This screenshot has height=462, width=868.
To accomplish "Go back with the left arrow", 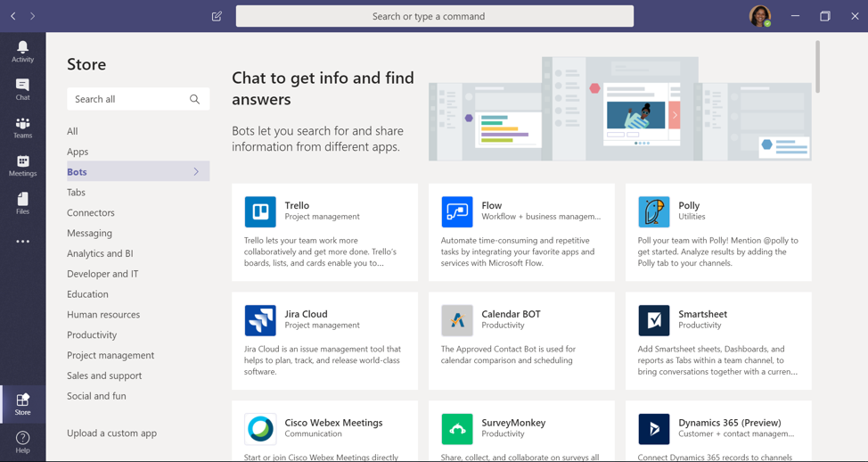I will pos(13,16).
